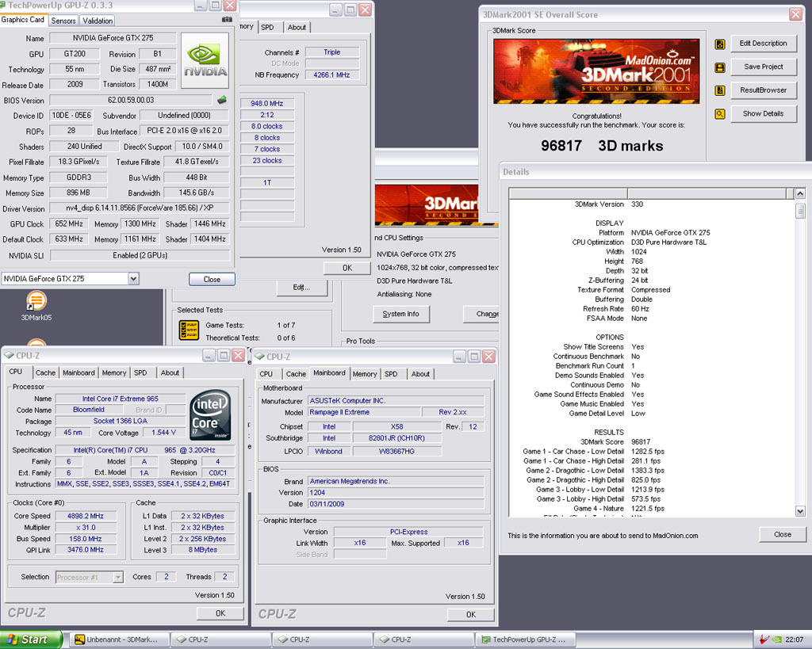Click the Change button in 3DMark settings
Image resolution: width=812 pixels, height=649 pixels.
coord(481,314)
